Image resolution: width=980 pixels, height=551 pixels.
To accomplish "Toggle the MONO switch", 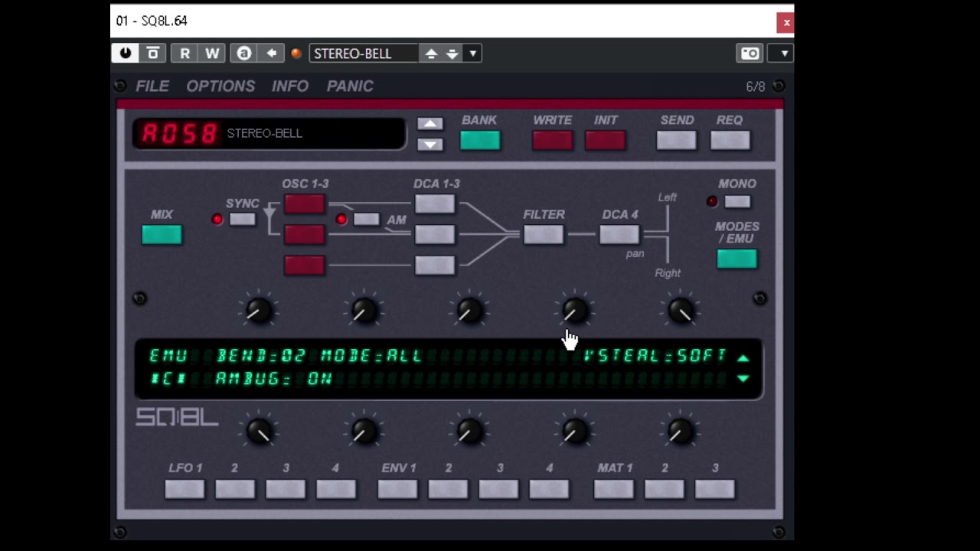I will (x=737, y=201).
